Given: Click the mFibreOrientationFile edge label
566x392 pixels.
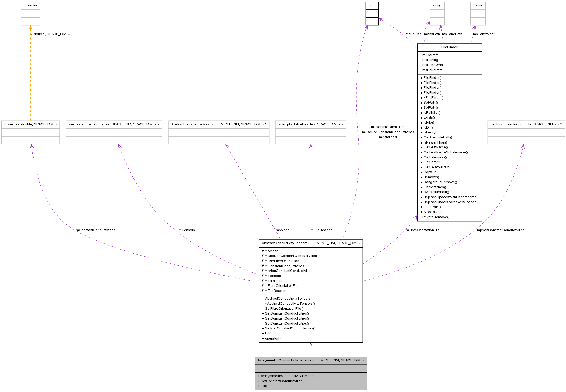Looking at the screenshot, I should coord(423,230).
